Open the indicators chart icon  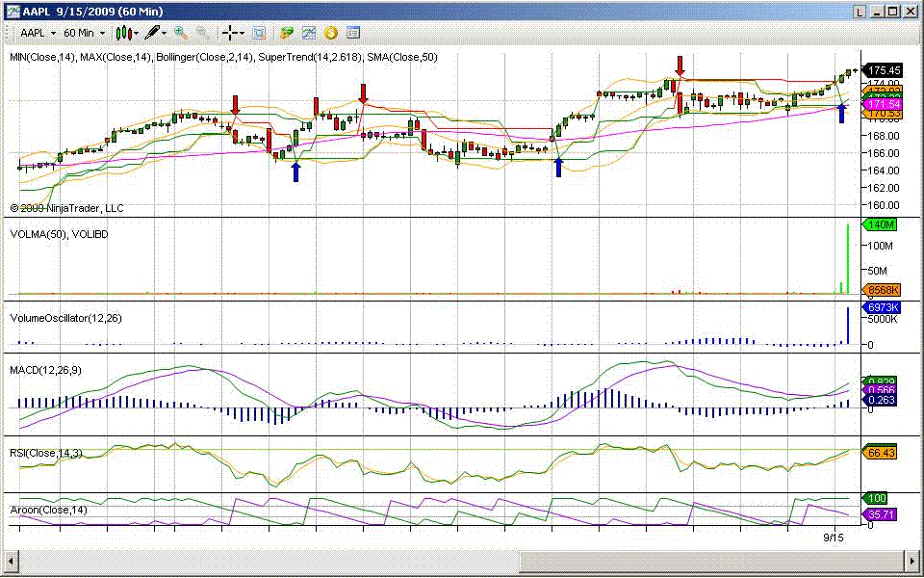tap(309, 33)
